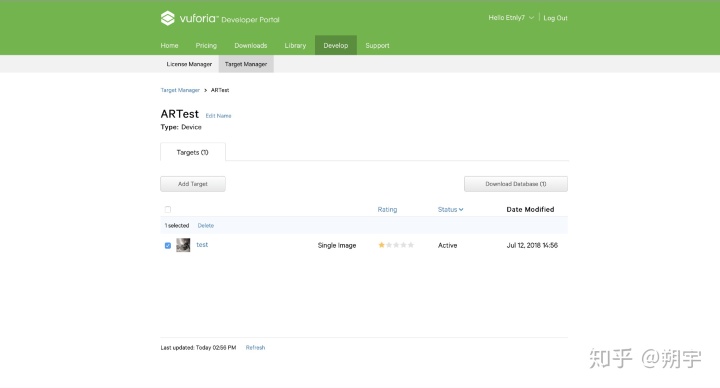Click the Vuforia logo icon

168,18
